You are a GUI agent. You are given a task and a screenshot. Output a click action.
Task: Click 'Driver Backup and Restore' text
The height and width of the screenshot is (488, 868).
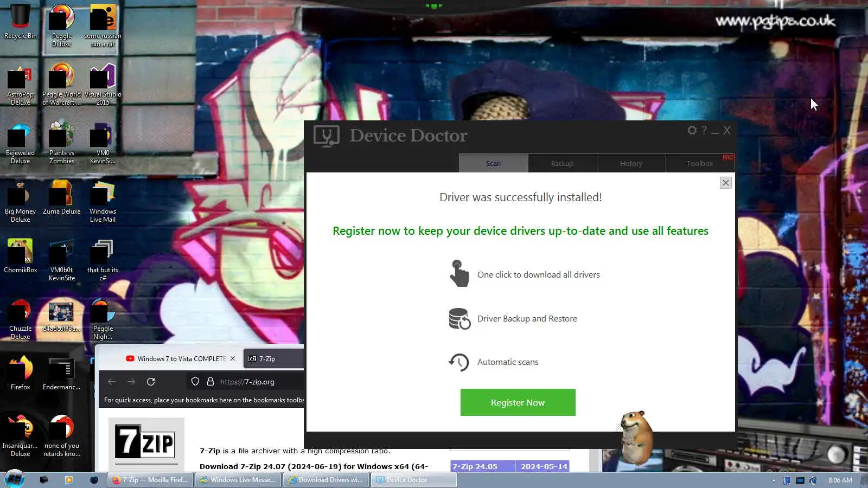[527, 319]
